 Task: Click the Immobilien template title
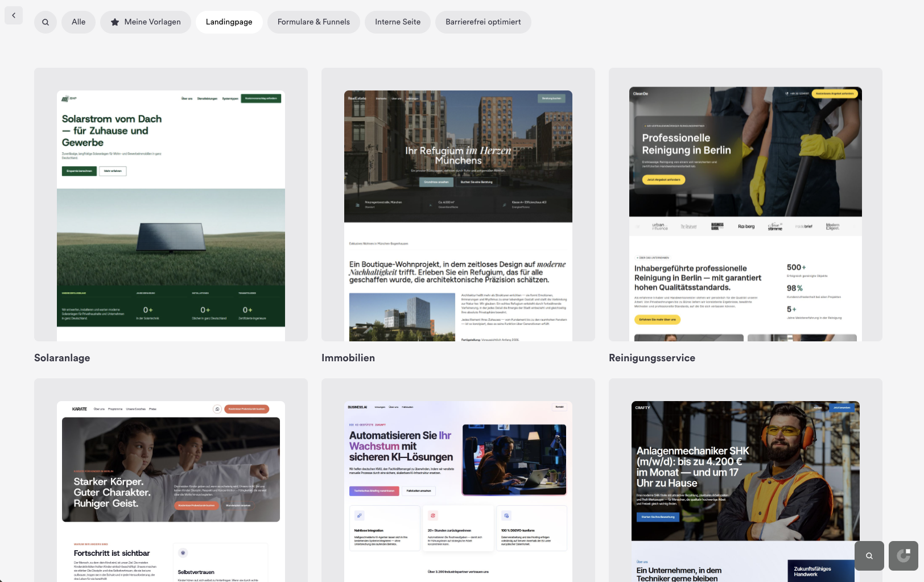pos(348,358)
